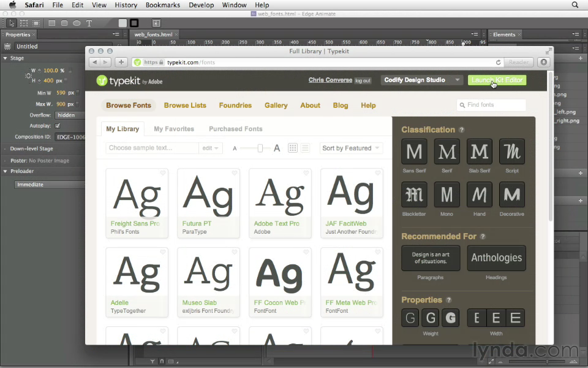Filter fonts recommended for Headings
Image resolution: width=588 pixels, height=368 pixels.
point(496,258)
